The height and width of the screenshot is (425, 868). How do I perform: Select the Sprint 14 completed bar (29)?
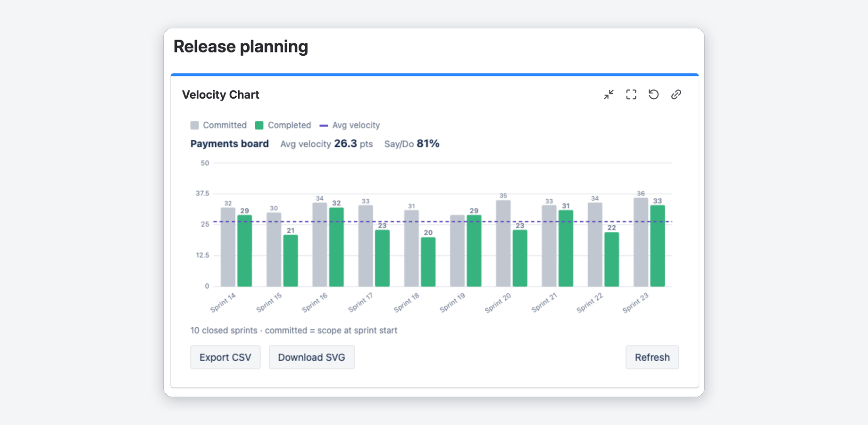(x=244, y=251)
